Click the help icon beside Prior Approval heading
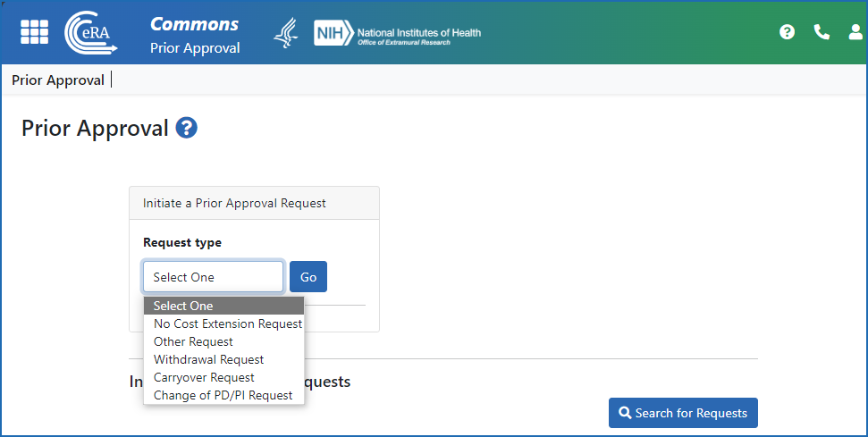Image resolution: width=868 pixels, height=437 pixels. click(186, 128)
